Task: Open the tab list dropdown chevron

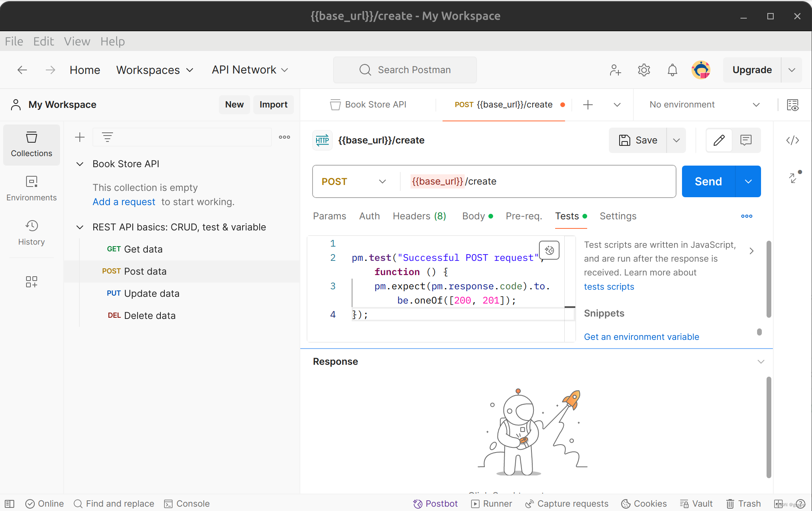Action: click(617, 105)
